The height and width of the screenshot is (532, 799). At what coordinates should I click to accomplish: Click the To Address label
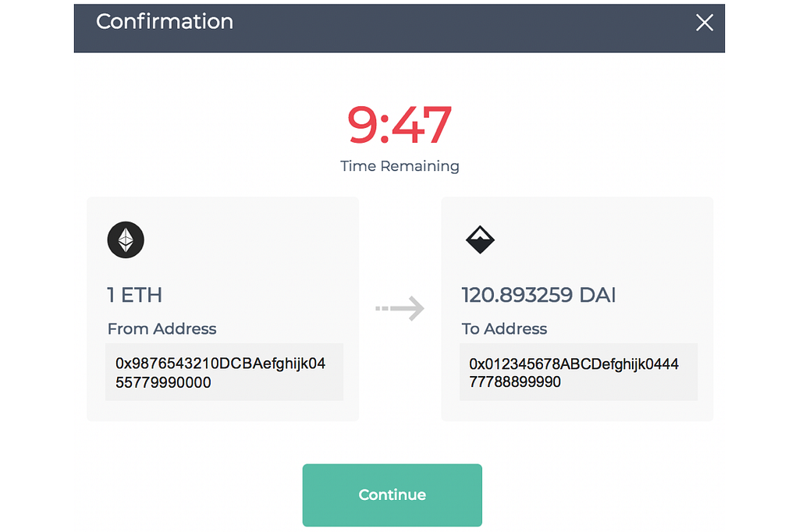pyautogui.click(x=505, y=328)
